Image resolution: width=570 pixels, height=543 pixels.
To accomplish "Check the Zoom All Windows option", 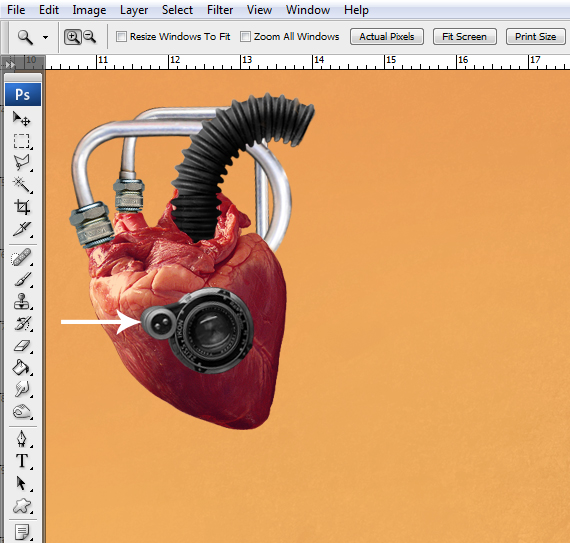I will click(245, 36).
